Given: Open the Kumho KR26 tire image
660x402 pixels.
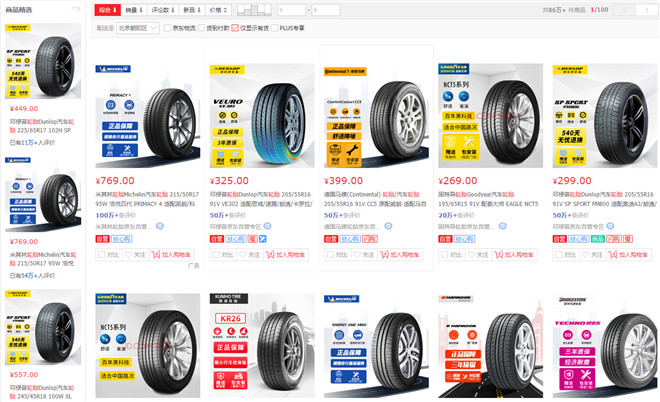Looking at the screenshot, I should click(x=262, y=346).
